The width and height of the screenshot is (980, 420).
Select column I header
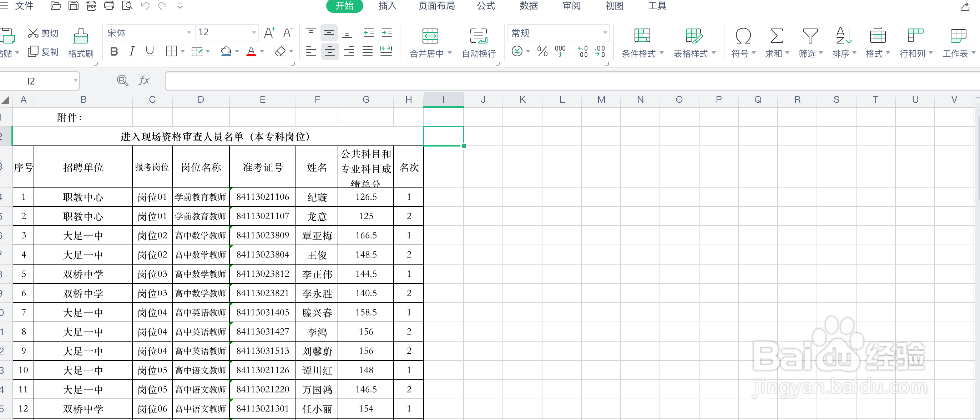click(443, 99)
